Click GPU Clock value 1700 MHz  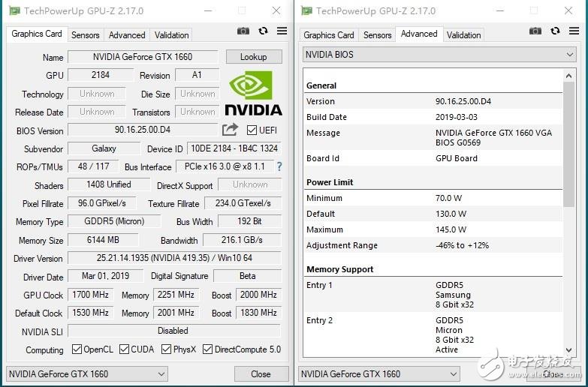click(90, 295)
